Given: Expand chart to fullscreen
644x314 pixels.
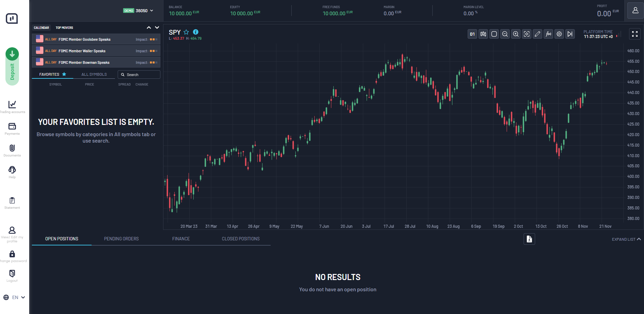Looking at the screenshot, I should pos(635,34).
